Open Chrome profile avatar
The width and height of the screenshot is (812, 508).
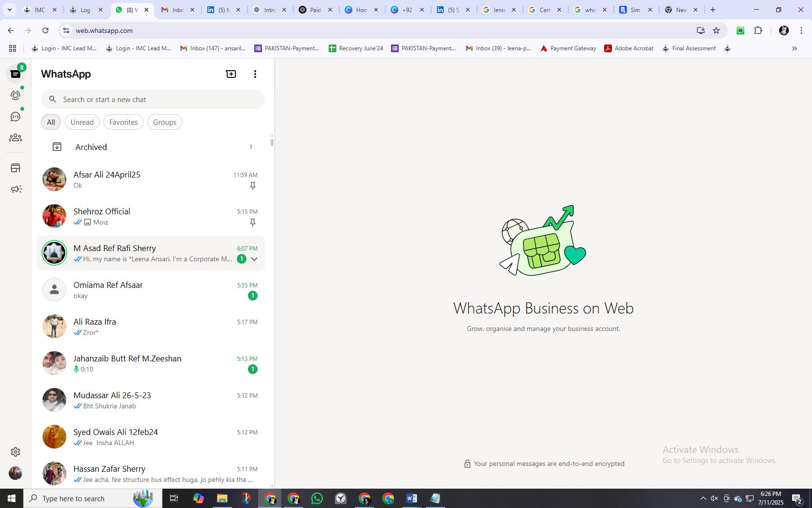tap(784, 30)
